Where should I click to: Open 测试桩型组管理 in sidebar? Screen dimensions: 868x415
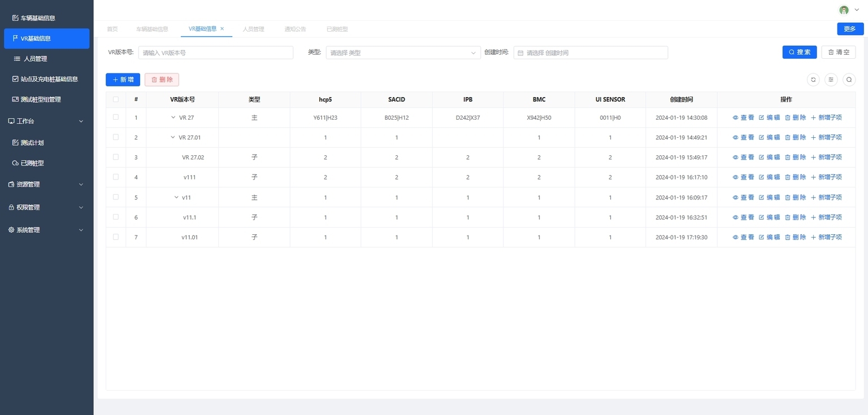46,99
